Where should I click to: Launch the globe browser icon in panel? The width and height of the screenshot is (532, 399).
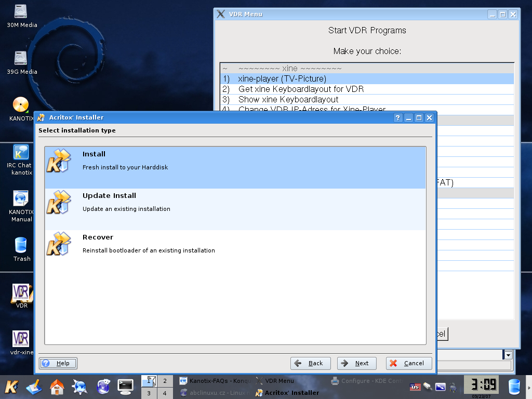(x=103, y=387)
